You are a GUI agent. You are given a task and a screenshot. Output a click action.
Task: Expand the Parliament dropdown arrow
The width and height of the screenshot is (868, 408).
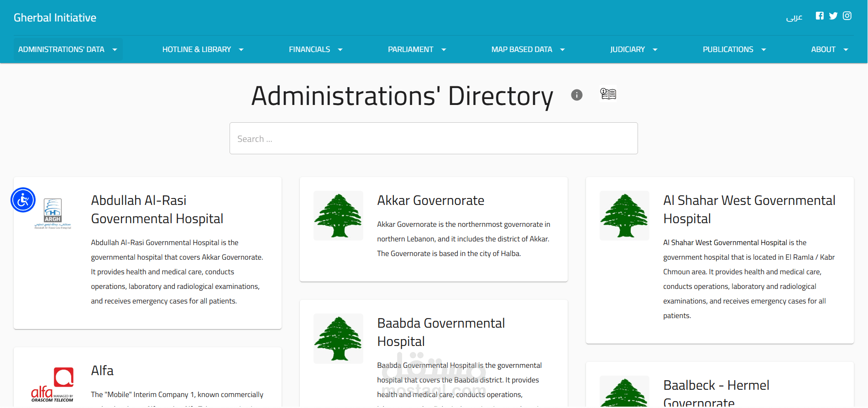444,50
